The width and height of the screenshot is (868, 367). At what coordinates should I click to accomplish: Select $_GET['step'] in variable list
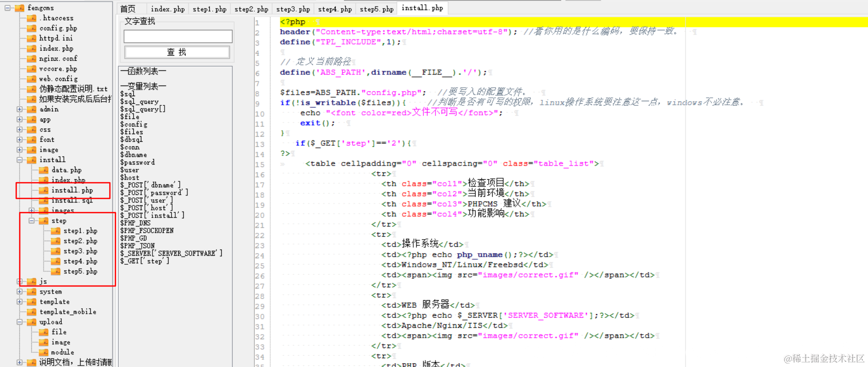tap(145, 261)
